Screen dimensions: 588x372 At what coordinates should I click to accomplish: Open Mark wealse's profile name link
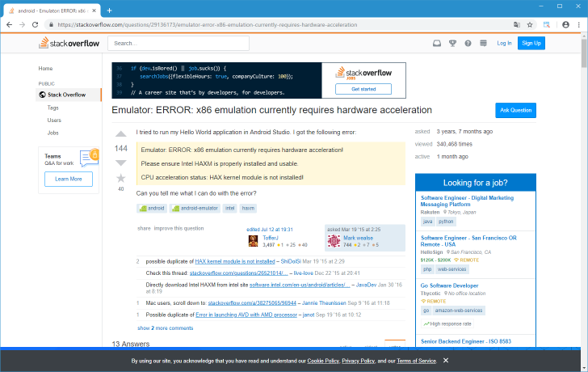(358, 238)
